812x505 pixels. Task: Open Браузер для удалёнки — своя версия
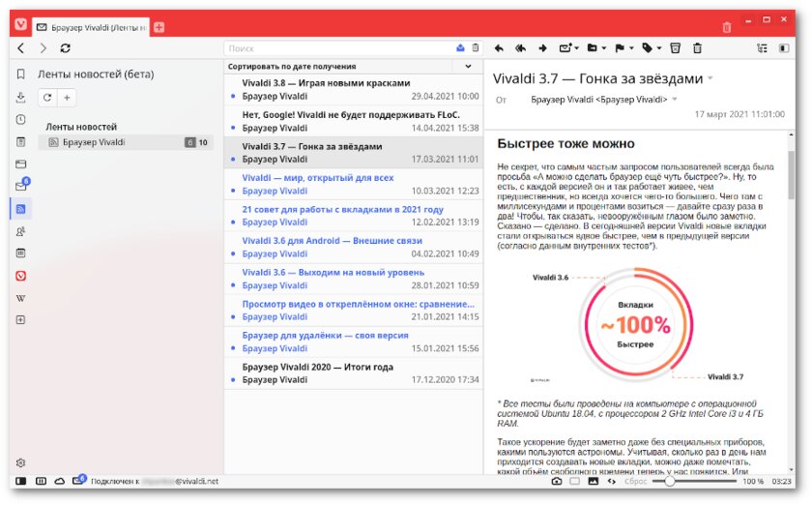[353, 342]
